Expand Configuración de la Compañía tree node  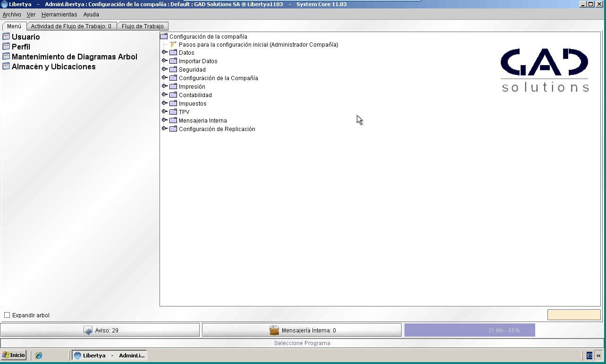pyautogui.click(x=164, y=78)
